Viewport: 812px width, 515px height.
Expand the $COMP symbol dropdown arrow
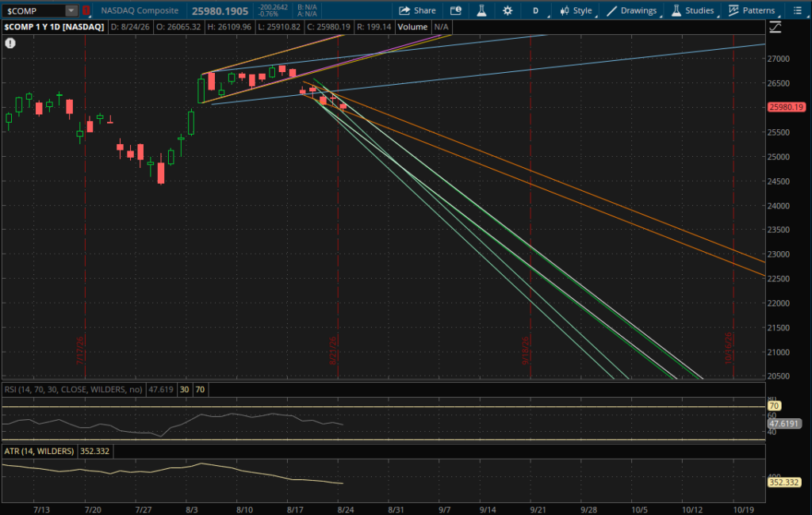pyautogui.click(x=71, y=10)
